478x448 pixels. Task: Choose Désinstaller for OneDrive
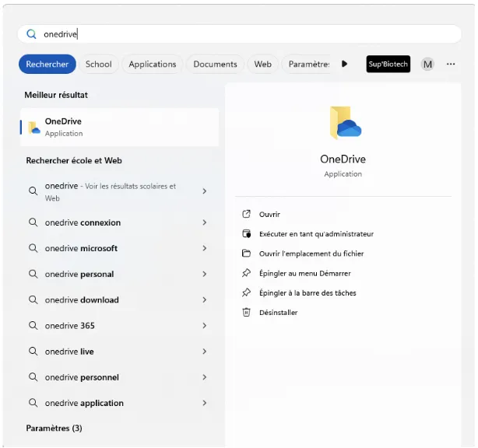tap(279, 313)
